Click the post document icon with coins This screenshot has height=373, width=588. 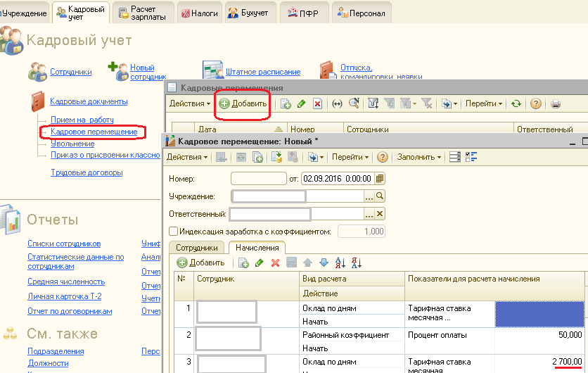click(x=276, y=157)
